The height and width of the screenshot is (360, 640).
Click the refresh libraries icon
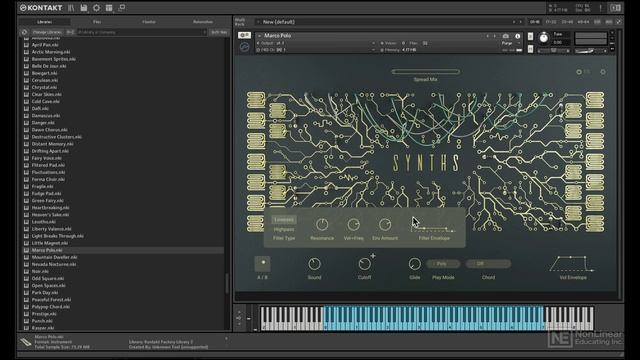coord(24,32)
